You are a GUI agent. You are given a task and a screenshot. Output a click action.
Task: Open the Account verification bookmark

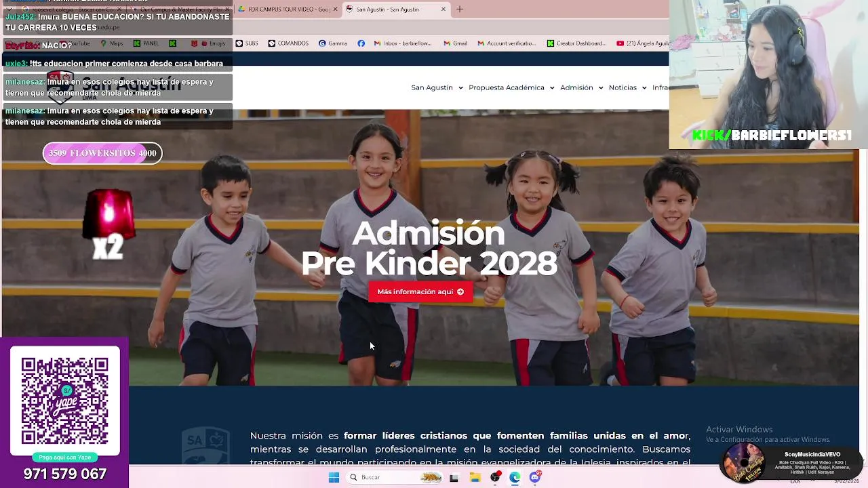(x=507, y=43)
